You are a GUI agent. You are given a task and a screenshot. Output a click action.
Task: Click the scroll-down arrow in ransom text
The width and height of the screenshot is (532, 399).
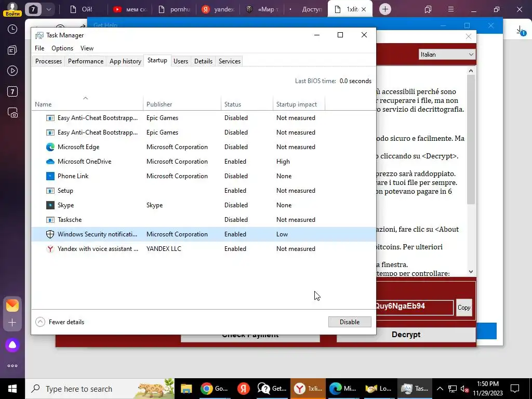pyautogui.click(x=471, y=271)
